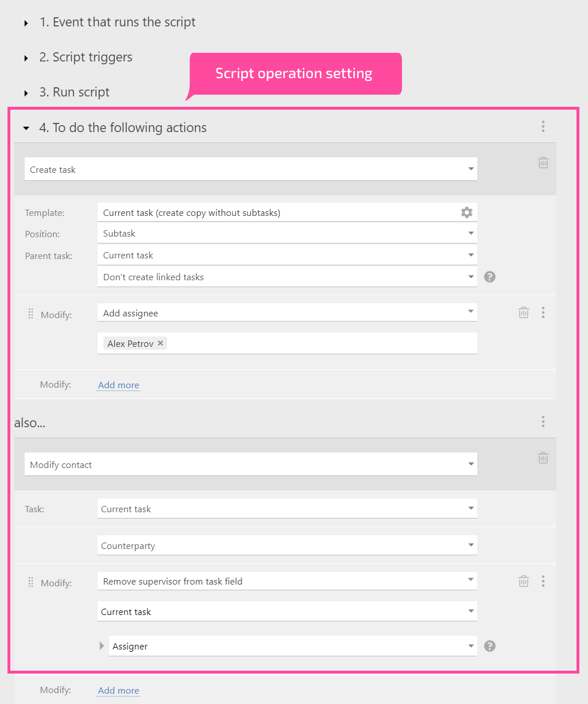588x704 pixels.
Task: Delete the Remove supervisor modifier
Action: [x=524, y=581]
